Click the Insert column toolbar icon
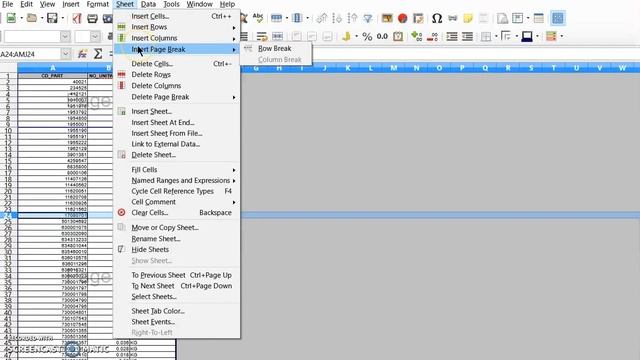 [297, 18]
